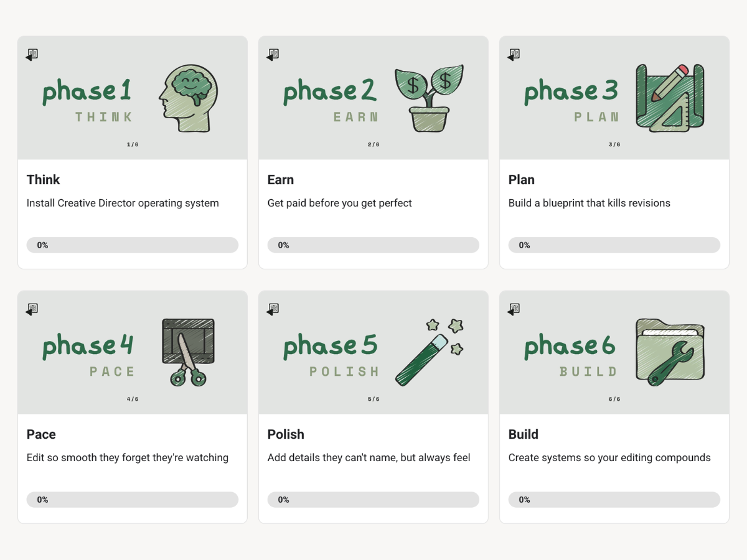Image resolution: width=747 pixels, height=560 pixels.
Task: Click the Build card 0% progress bar
Action: (614, 500)
